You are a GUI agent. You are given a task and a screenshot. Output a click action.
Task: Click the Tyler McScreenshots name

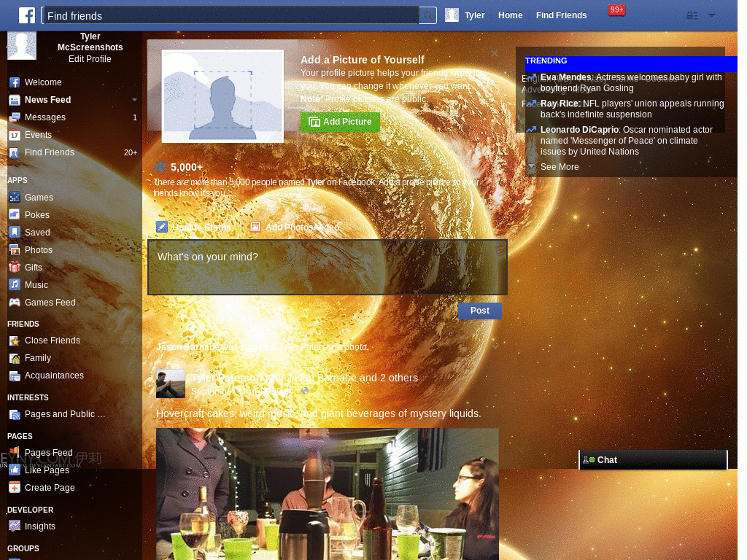[x=90, y=42]
